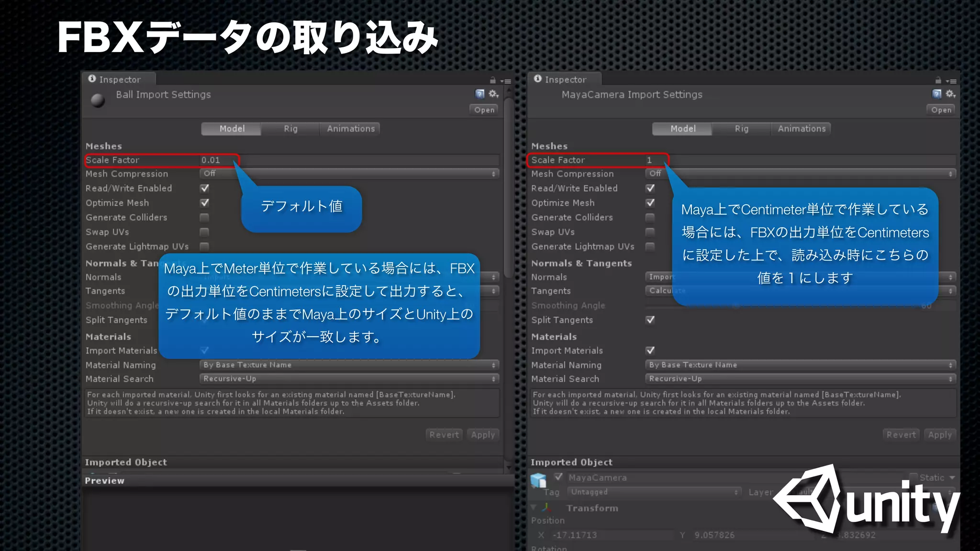
Task: Click Apply in Ball Import Settings
Action: [483, 435]
